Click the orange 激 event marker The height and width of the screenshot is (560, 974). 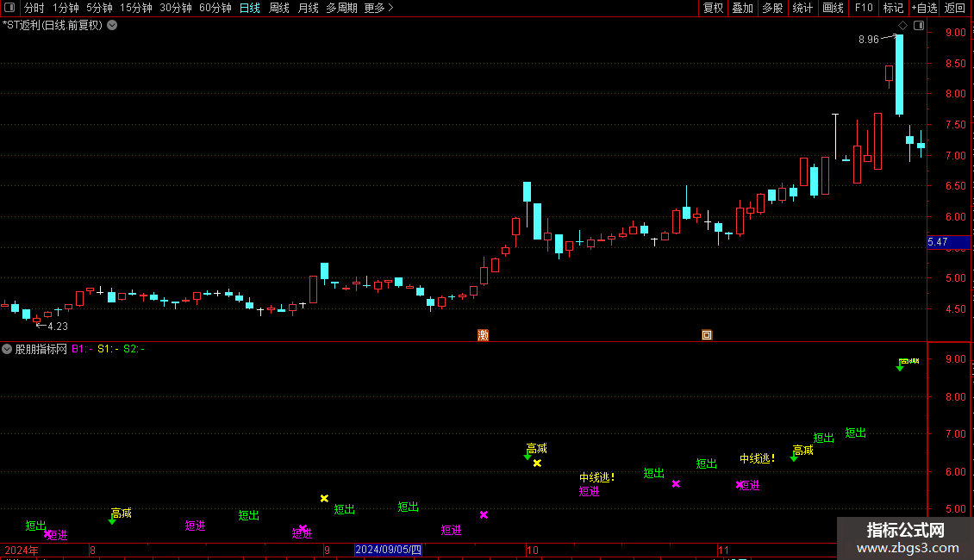[484, 335]
